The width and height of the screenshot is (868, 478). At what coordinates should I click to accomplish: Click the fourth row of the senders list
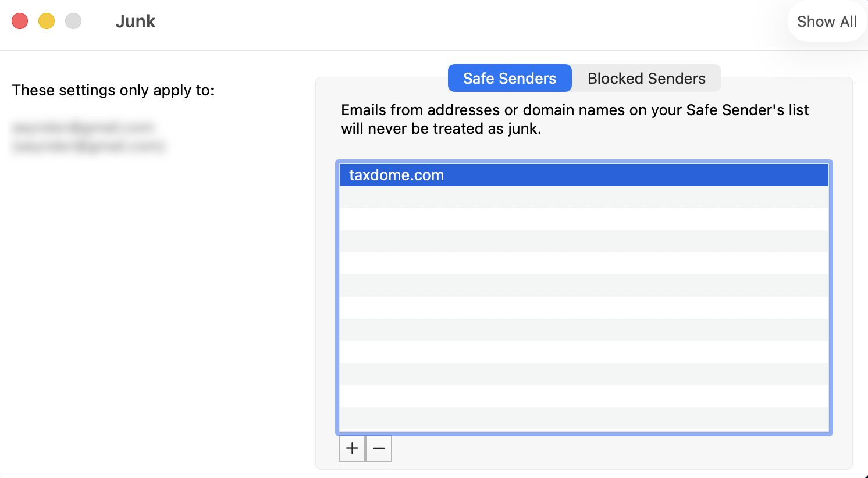(584, 241)
